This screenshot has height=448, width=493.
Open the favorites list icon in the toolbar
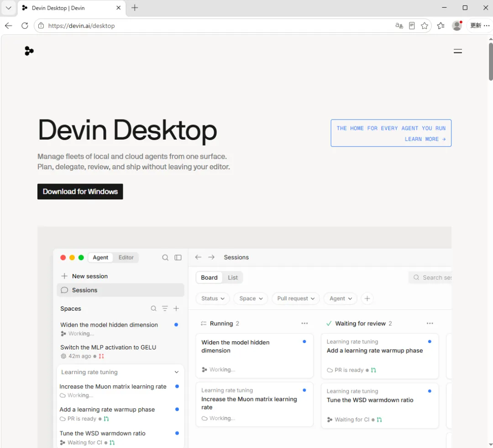point(441,26)
